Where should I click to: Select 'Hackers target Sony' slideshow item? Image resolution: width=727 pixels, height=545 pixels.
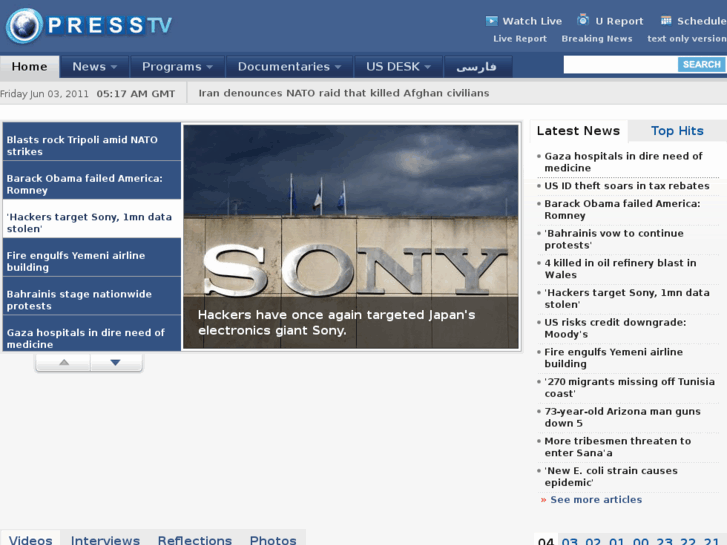point(92,219)
